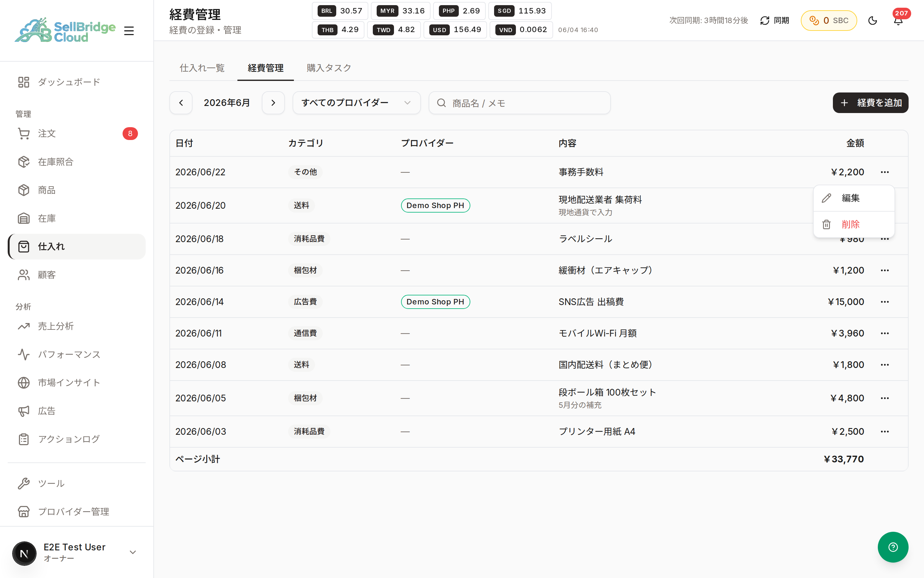Click the 日付 column header

pyautogui.click(x=184, y=143)
